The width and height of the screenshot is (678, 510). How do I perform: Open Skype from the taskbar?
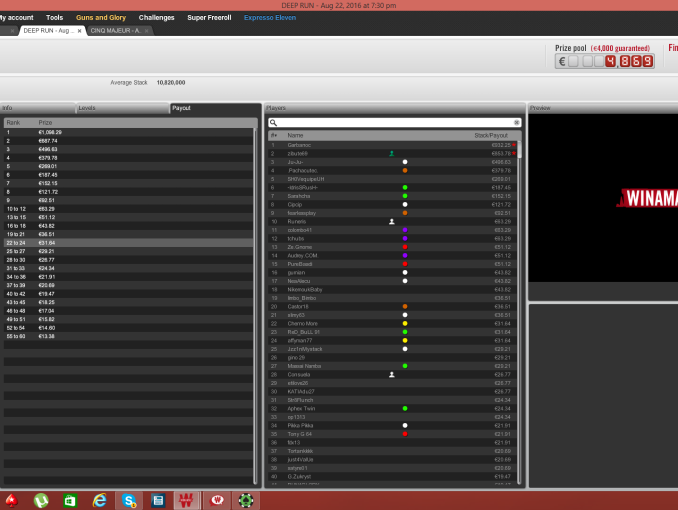tap(129, 500)
